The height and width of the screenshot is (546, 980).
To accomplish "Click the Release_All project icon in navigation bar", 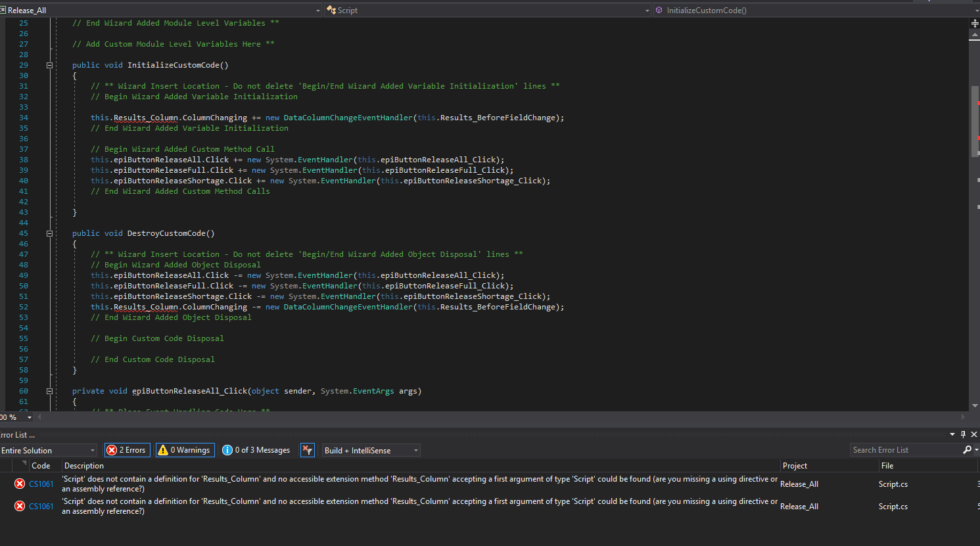I will pos(3,10).
